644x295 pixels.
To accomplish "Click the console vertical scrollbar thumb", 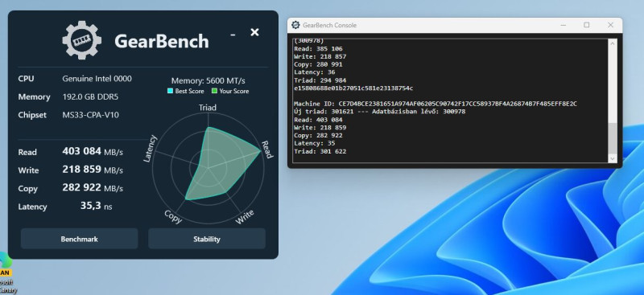I will (x=613, y=138).
